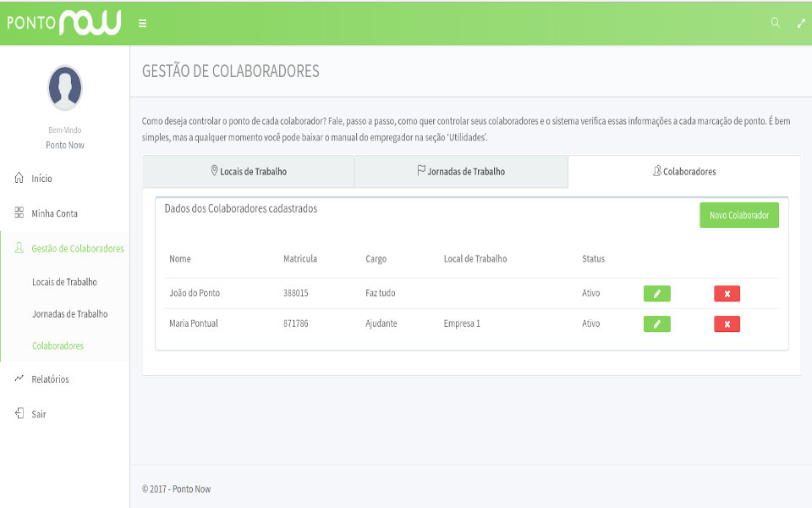Click the Local de Trabalho column header

pyautogui.click(x=475, y=259)
